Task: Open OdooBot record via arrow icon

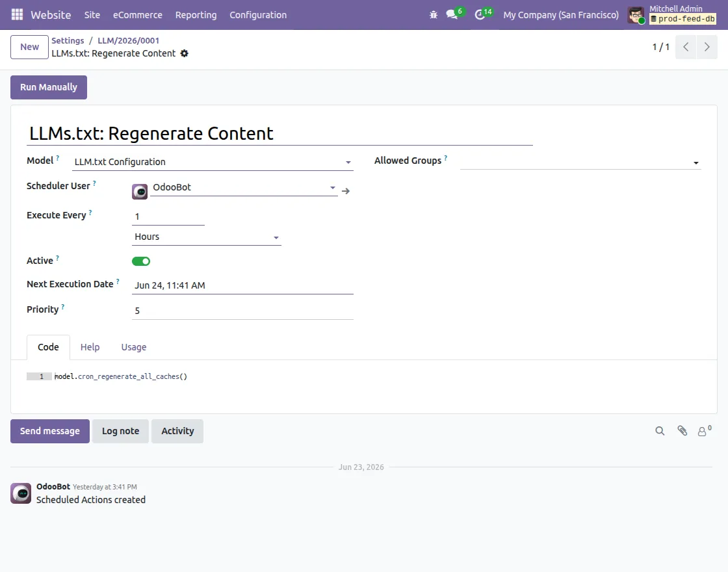Action: (x=346, y=191)
